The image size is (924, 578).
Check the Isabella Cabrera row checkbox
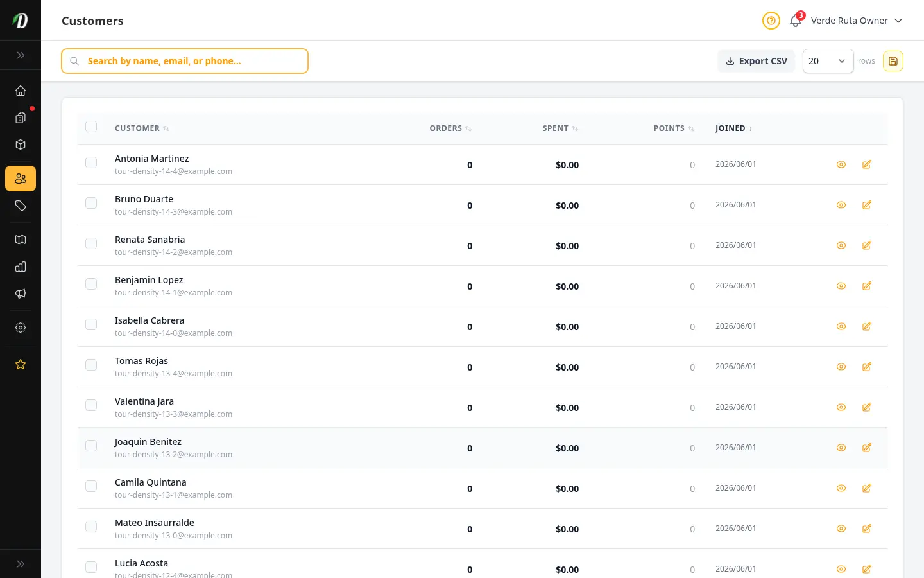click(x=91, y=324)
